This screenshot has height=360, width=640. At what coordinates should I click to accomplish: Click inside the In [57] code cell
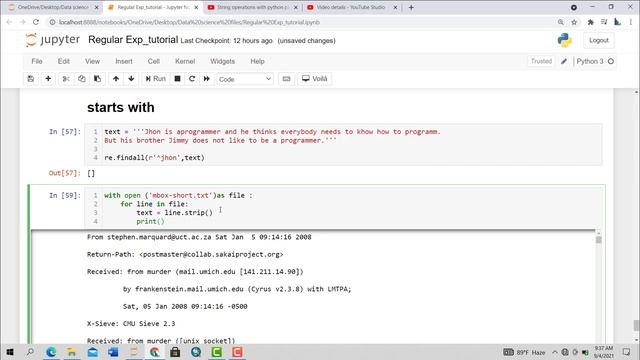coord(343,144)
